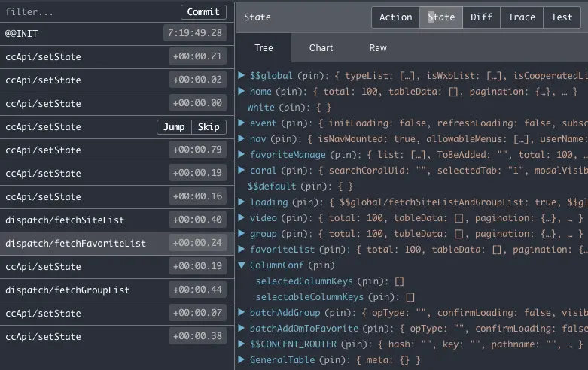Image resolution: width=588 pixels, height=370 pixels.
Task: Select the @@INIT action
Action: [x=117, y=34]
